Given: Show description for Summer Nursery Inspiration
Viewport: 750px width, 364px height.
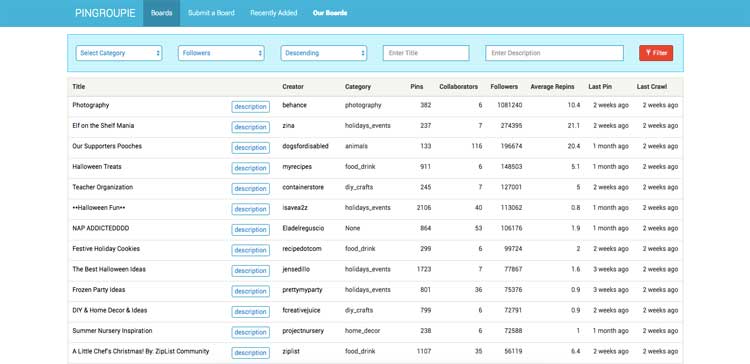Looking at the screenshot, I should point(251,332).
